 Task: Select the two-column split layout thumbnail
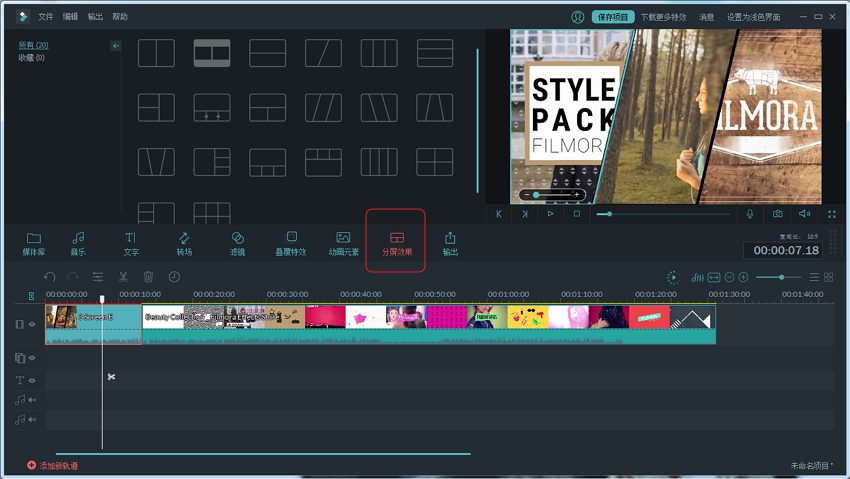(x=156, y=53)
